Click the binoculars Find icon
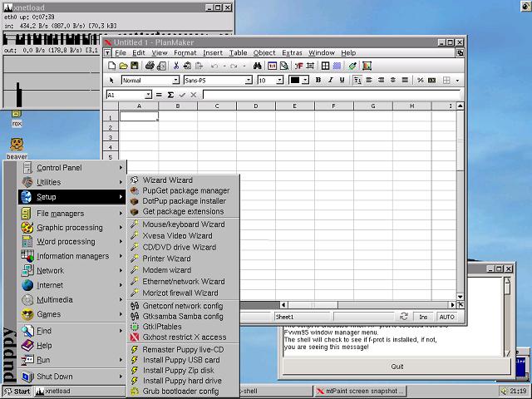This screenshot has height=399, width=532. coord(257,66)
